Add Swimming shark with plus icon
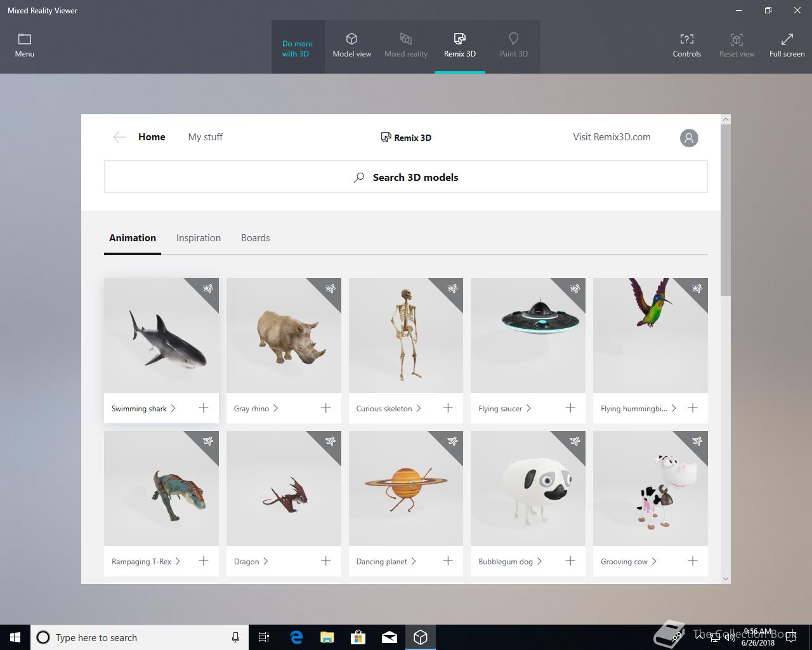Image resolution: width=812 pixels, height=650 pixels. (x=204, y=408)
